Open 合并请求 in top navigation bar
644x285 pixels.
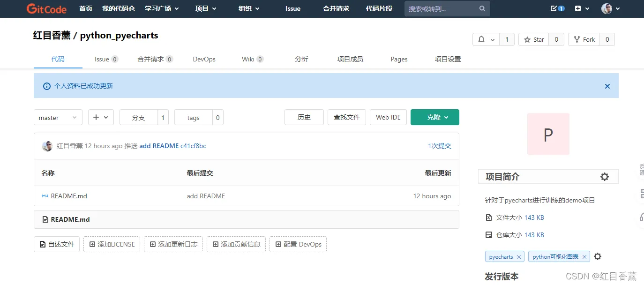click(336, 8)
